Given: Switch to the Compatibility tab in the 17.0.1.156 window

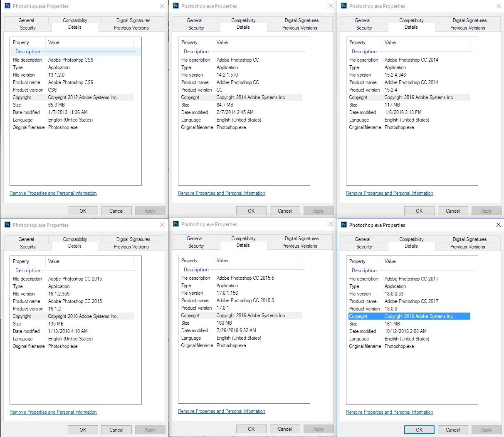Looking at the screenshot, I should pyautogui.click(x=243, y=238).
